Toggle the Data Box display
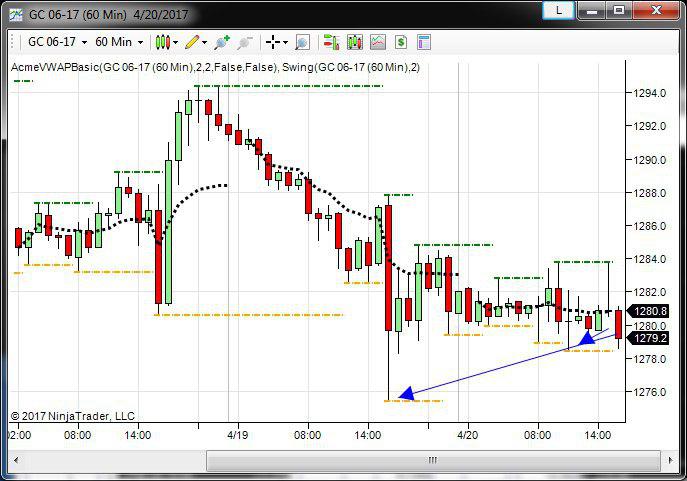 tap(302, 42)
